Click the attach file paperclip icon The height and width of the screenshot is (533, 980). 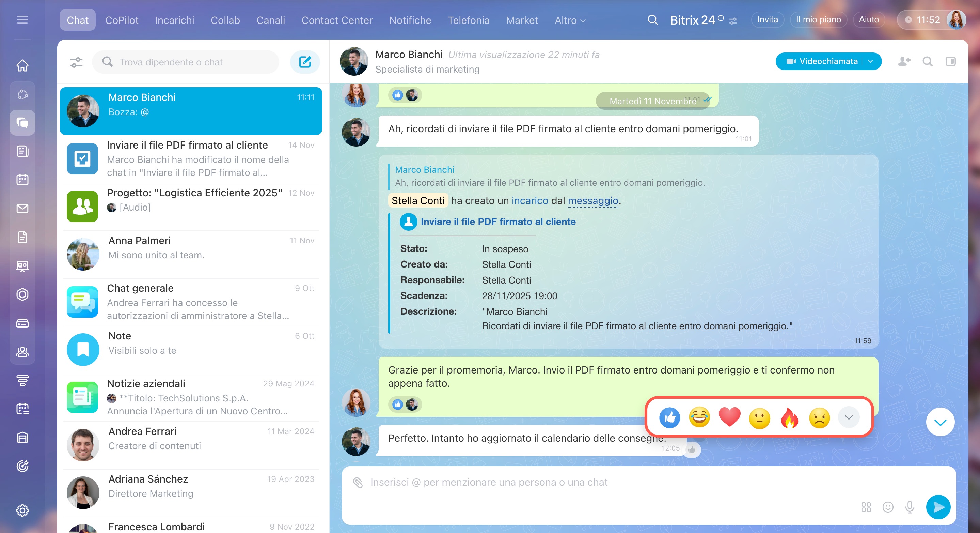click(358, 482)
